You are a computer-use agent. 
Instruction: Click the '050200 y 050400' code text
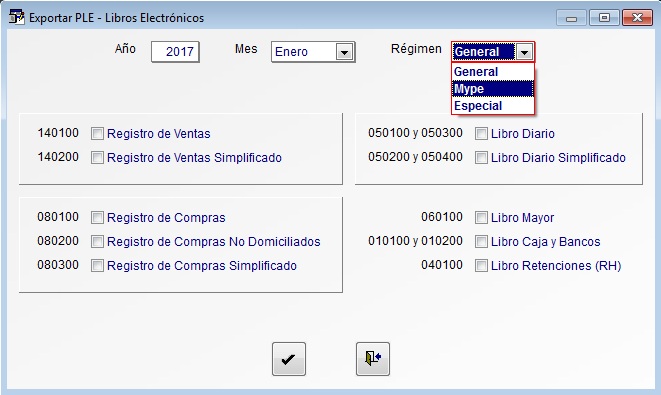coord(415,157)
